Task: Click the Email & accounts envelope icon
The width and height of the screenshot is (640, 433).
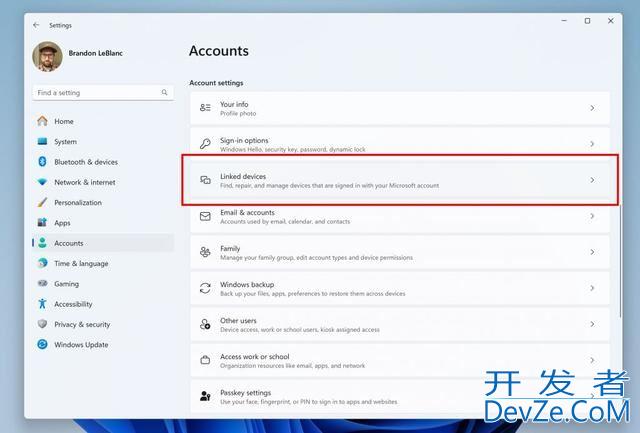Action: 205,216
